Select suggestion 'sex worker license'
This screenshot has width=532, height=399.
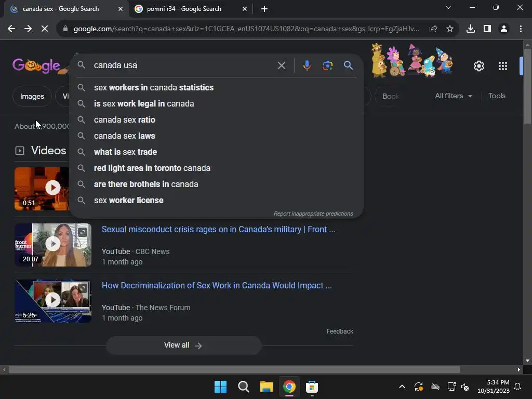(x=216, y=200)
